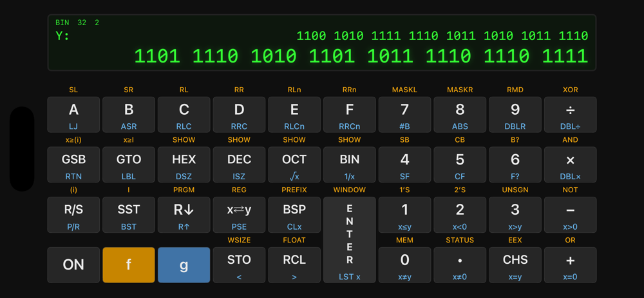This screenshot has width=644, height=298.
Task: Tap the GTO key
Action: point(129,164)
